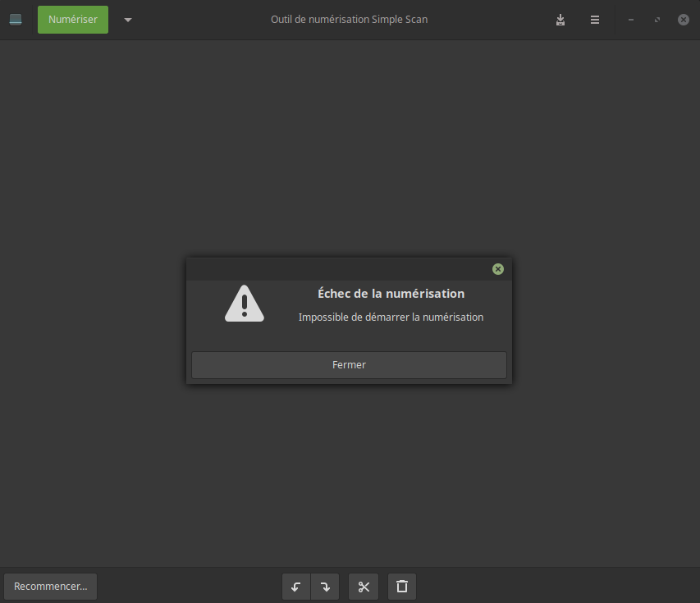Click the "Outil de numérisation Simple Scan" title

click(349, 20)
